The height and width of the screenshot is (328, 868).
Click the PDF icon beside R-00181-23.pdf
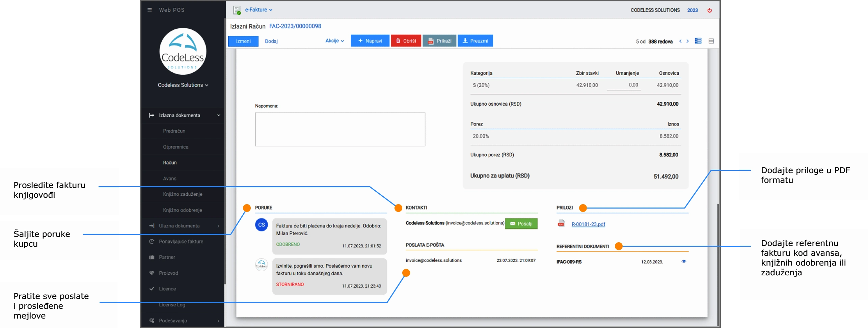[x=561, y=224]
